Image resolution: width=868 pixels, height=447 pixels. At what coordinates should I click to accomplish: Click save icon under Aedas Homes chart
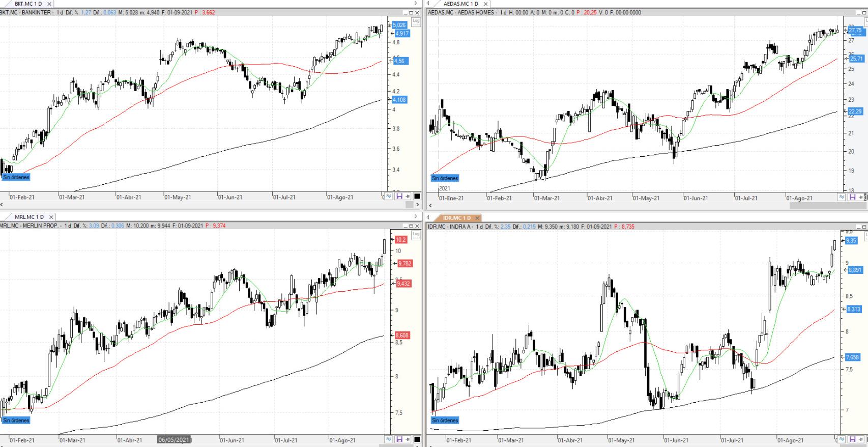[x=852, y=197]
